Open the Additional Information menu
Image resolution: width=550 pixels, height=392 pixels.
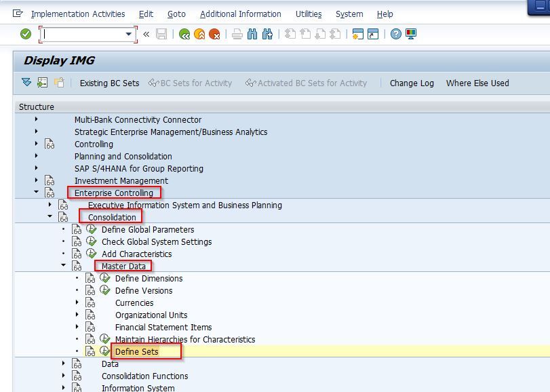point(241,14)
